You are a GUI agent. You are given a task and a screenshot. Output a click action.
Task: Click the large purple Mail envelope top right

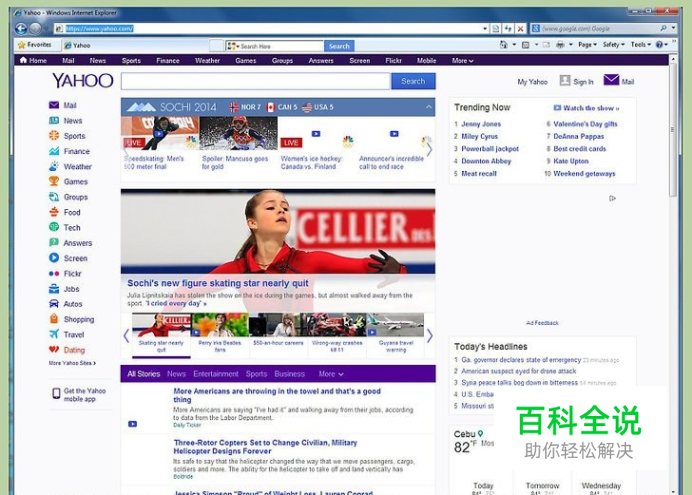click(x=611, y=80)
